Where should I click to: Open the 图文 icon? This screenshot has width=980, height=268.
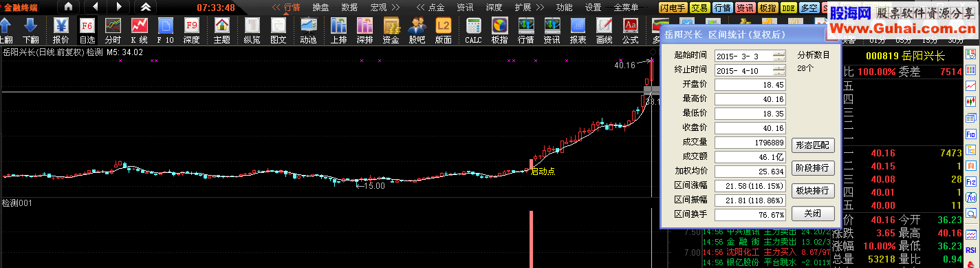coord(278,26)
